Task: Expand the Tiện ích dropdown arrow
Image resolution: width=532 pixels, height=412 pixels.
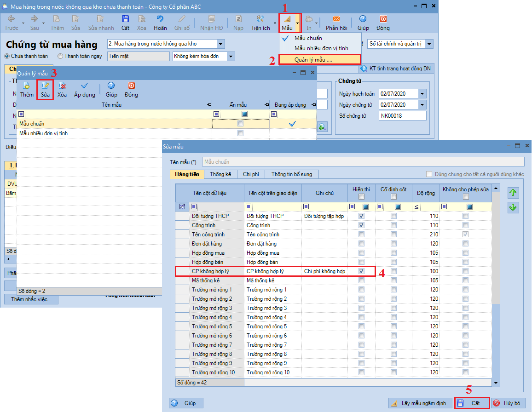Action: tap(275, 23)
